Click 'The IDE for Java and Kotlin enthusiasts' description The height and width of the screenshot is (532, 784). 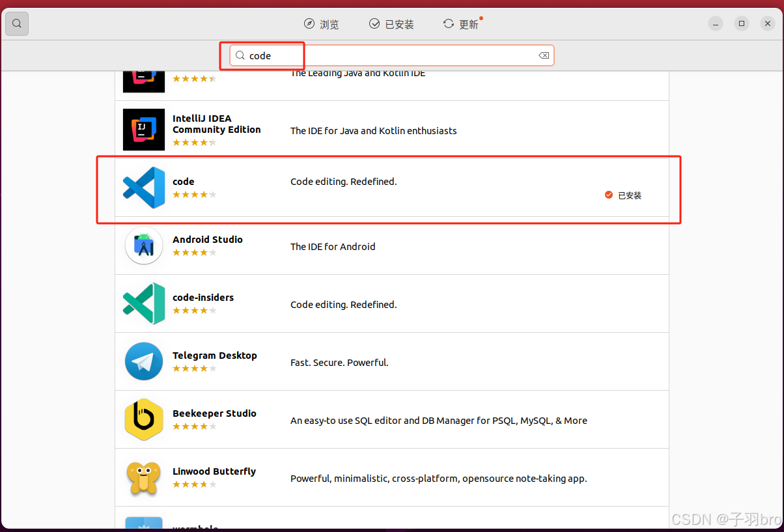pyautogui.click(x=374, y=131)
